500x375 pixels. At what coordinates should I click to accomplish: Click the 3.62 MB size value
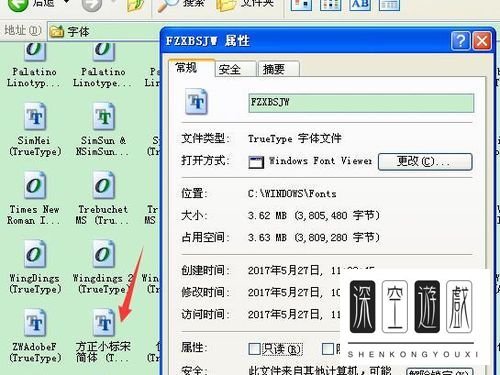tap(314, 215)
